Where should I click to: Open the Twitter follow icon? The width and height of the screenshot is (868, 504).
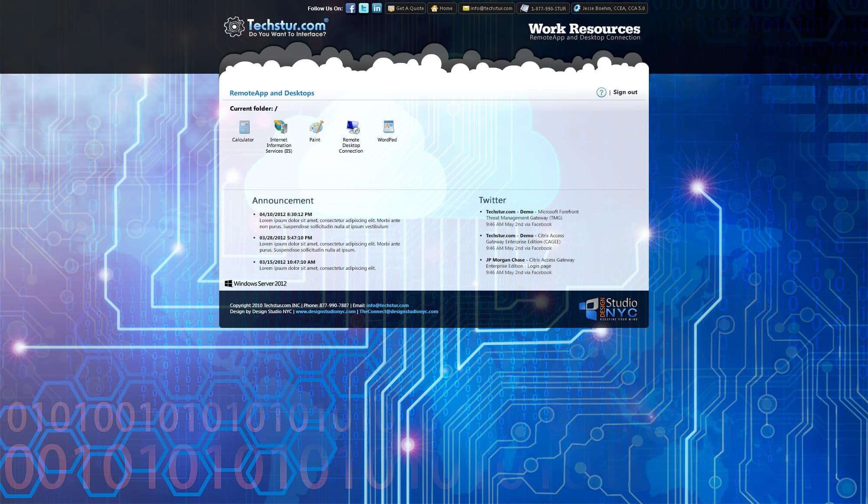364,8
